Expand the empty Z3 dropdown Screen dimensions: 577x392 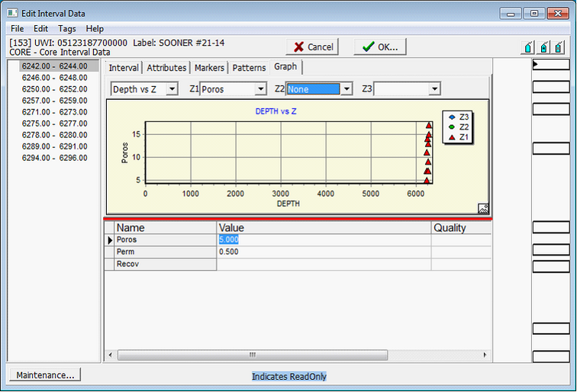pyautogui.click(x=434, y=89)
